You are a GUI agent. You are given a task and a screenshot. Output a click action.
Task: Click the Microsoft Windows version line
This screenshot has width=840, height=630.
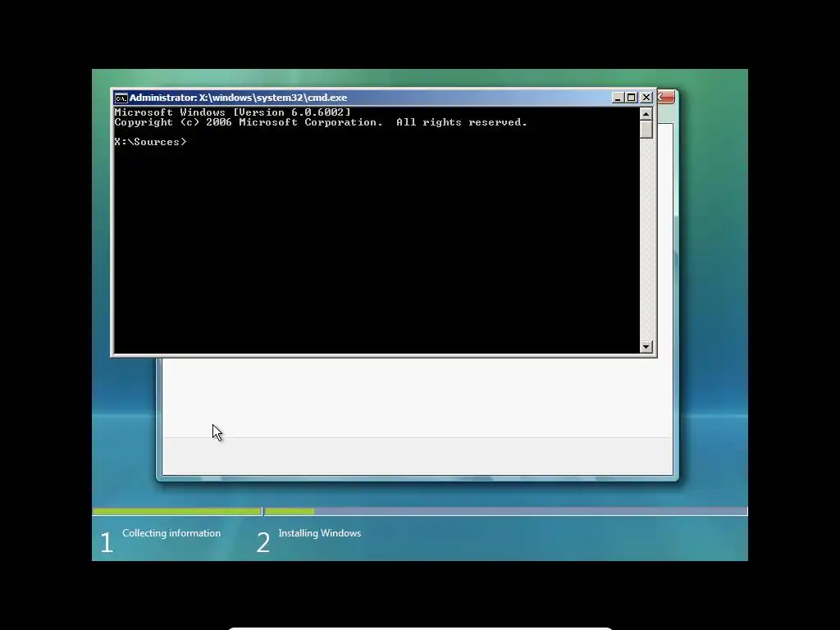tap(232, 112)
